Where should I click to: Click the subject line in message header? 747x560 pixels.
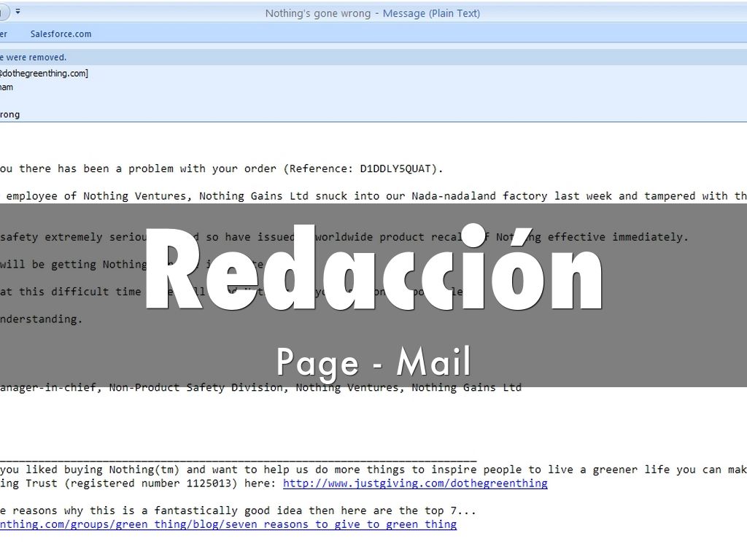(x=10, y=114)
